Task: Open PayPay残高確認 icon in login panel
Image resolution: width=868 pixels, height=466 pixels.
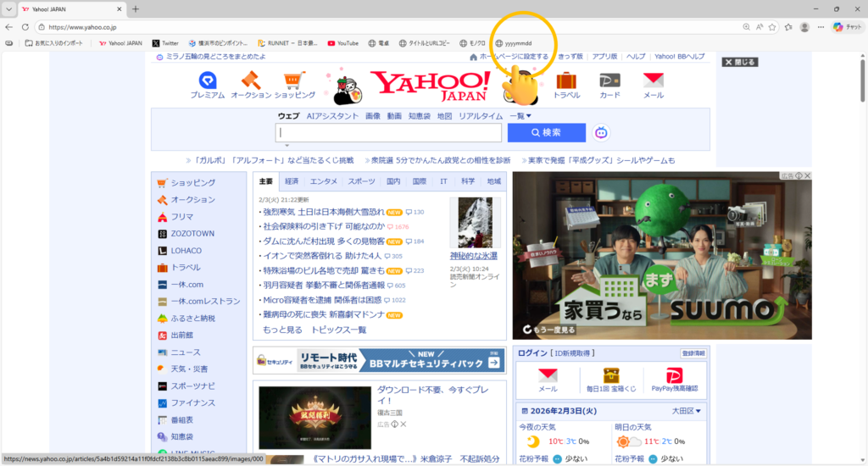Action: [x=674, y=376]
